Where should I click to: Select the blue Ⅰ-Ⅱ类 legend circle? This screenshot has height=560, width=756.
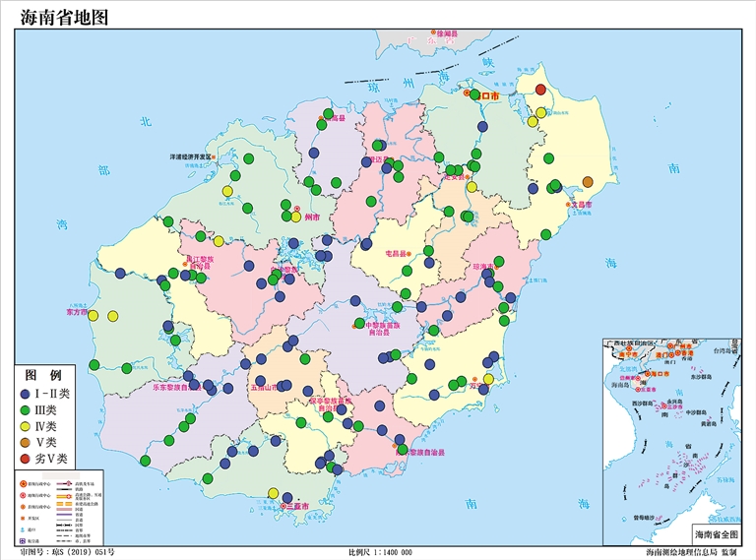coord(26,394)
